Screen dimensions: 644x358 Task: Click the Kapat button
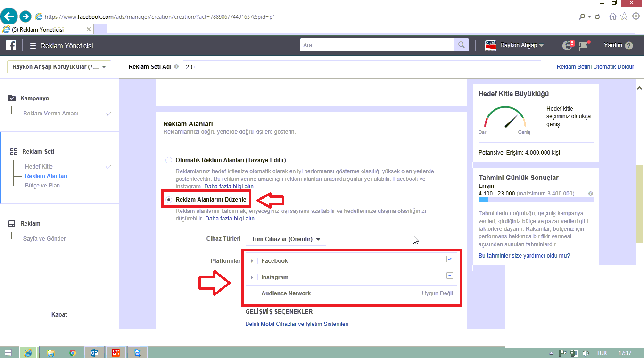click(x=59, y=315)
